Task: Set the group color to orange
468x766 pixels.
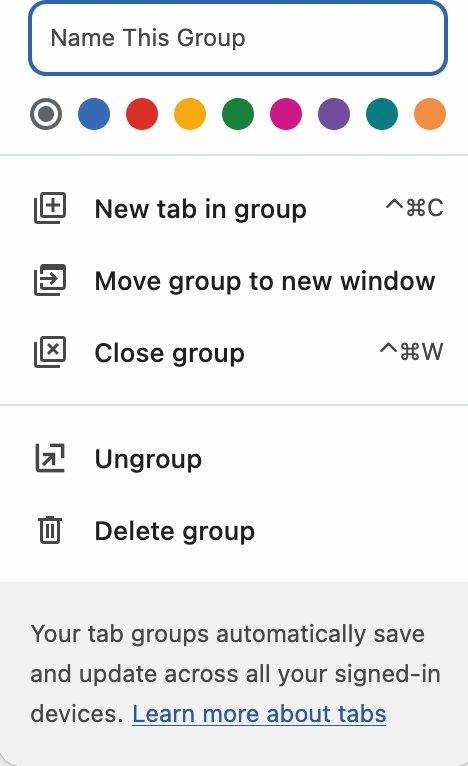Action: [x=430, y=114]
